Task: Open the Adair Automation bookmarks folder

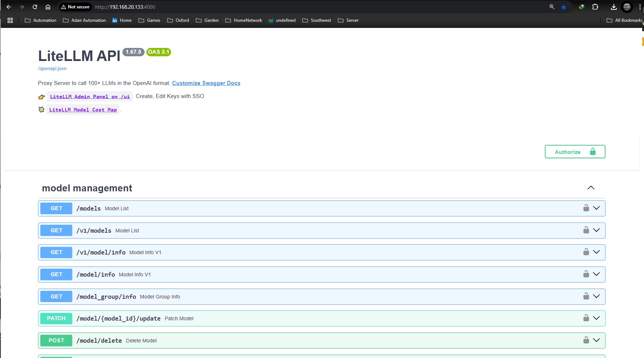Action: pos(85,20)
